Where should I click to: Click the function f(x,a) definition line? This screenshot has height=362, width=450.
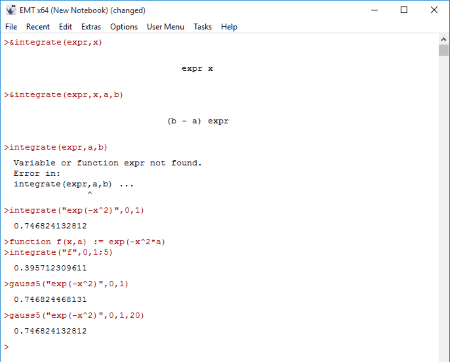coord(85,242)
